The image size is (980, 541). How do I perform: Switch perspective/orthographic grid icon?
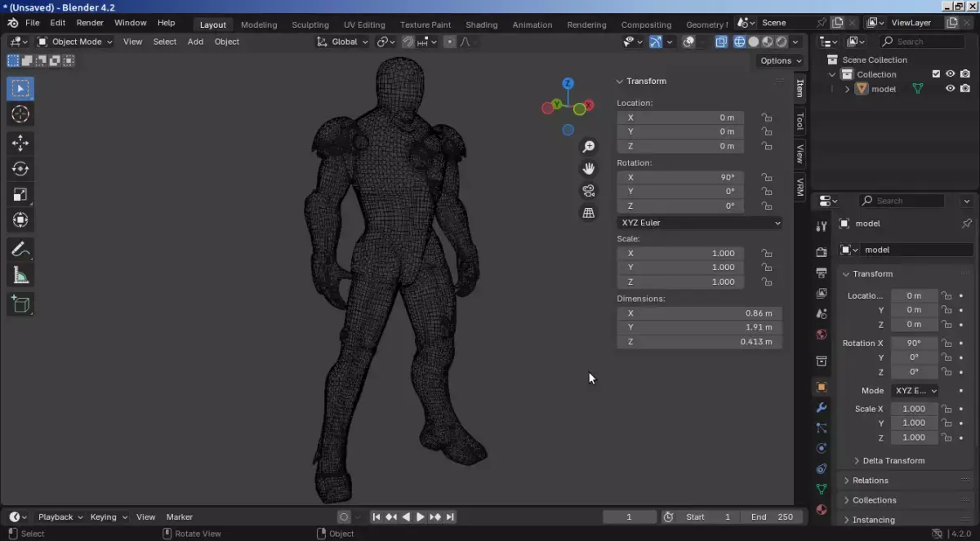pyautogui.click(x=588, y=213)
